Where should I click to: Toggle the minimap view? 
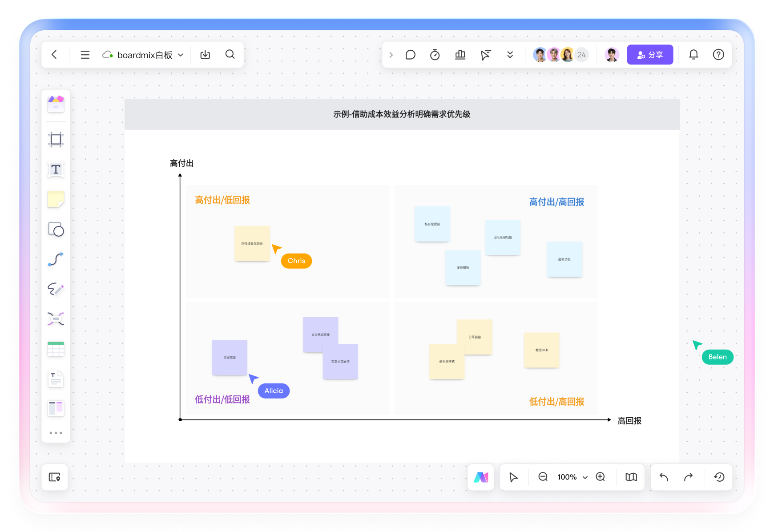tap(631, 477)
